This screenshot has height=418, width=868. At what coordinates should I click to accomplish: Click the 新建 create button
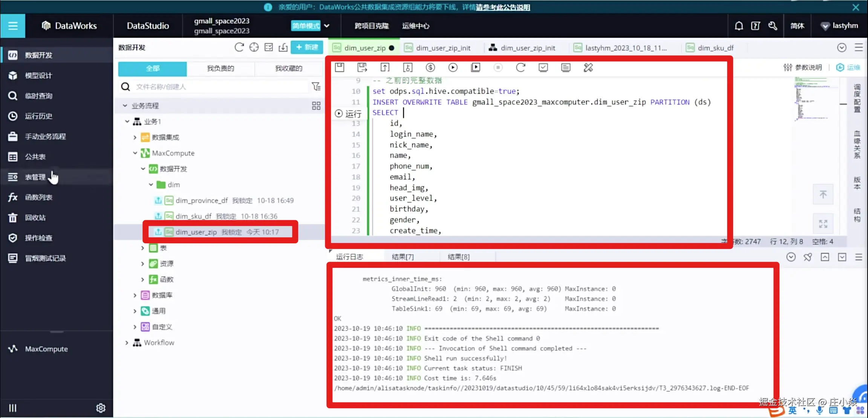point(307,47)
